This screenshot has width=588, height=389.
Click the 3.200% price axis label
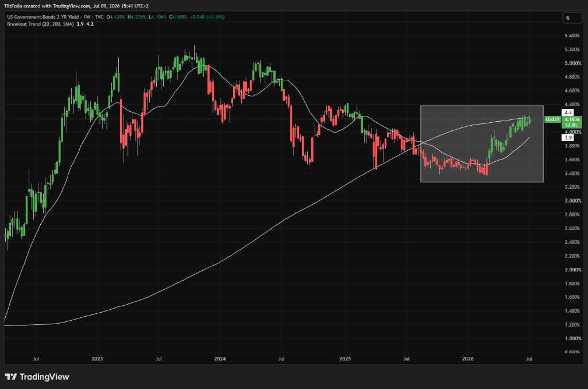(572, 187)
